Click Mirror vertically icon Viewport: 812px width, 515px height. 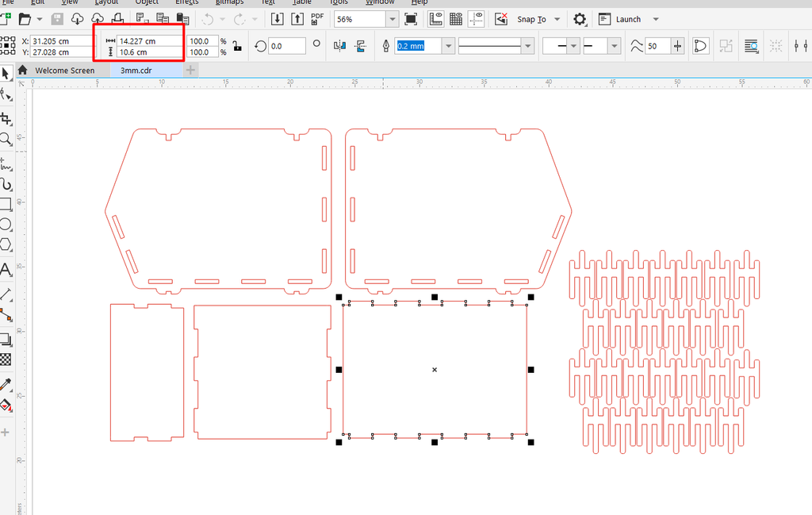(361, 46)
